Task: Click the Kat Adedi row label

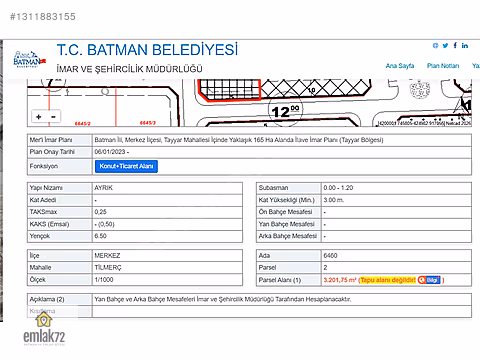Action: tap(43, 200)
